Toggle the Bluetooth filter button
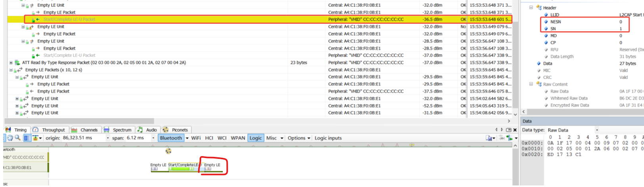This screenshot has height=187, width=644. point(171,138)
